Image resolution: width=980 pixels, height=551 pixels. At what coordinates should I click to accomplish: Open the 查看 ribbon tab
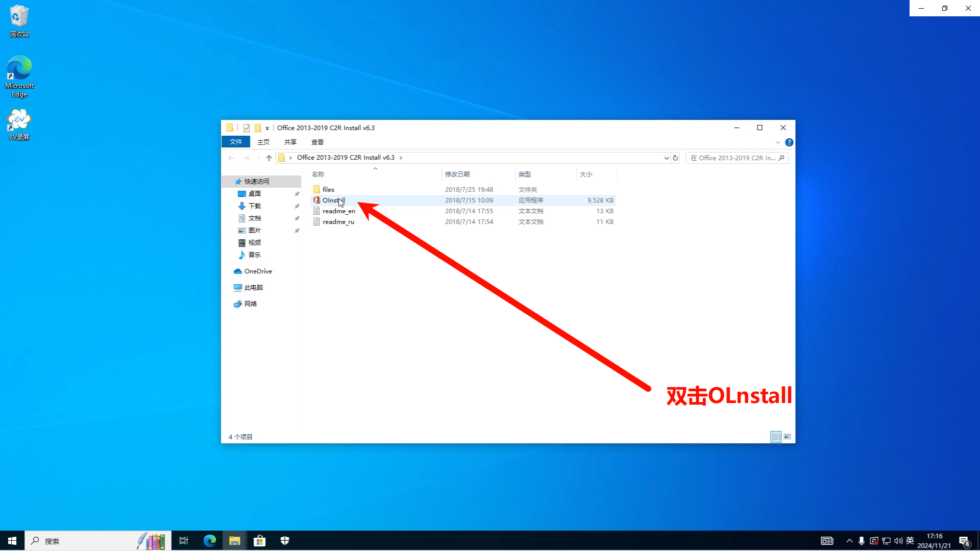[317, 142]
